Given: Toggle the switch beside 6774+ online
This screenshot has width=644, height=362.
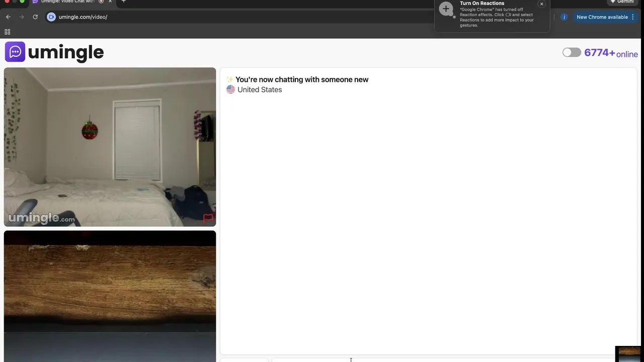Looking at the screenshot, I should tap(572, 52).
